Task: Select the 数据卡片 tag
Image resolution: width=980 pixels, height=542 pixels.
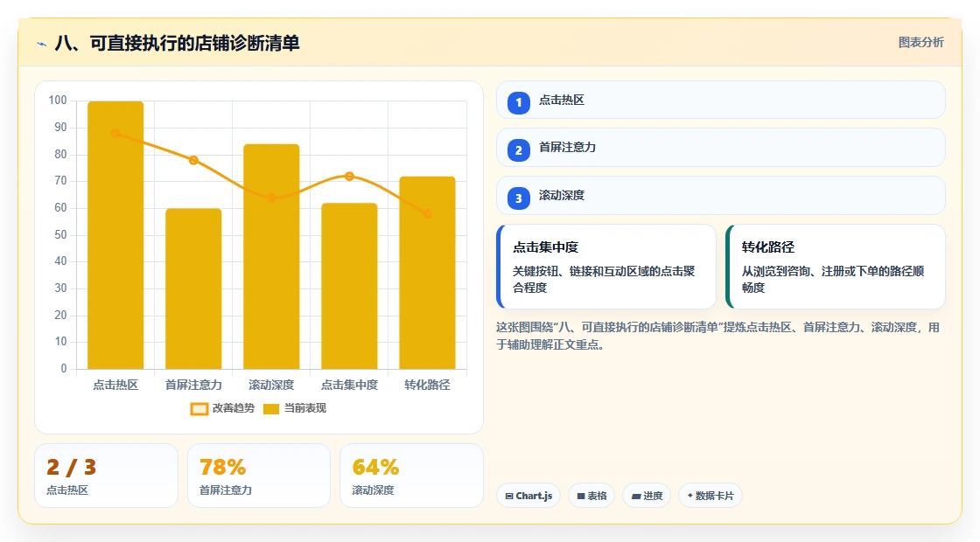Action: coord(710,496)
